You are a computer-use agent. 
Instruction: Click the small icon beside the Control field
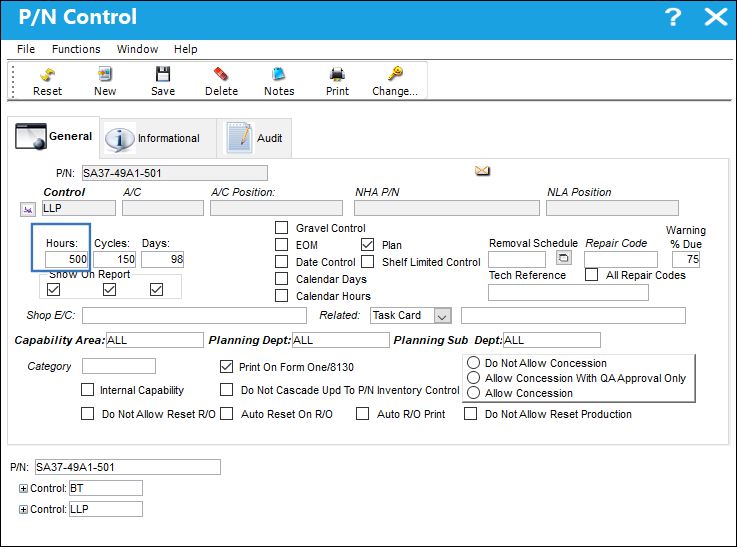pyautogui.click(x=28, y=209)
